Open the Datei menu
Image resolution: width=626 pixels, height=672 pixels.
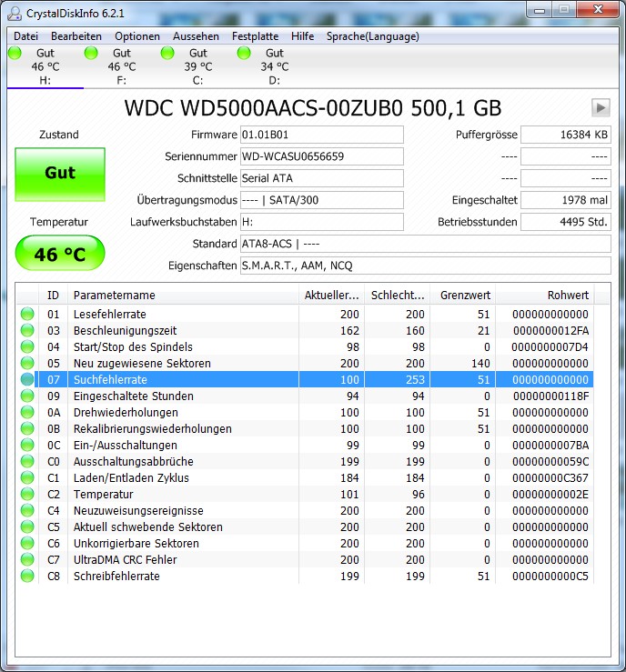[25, 36]
